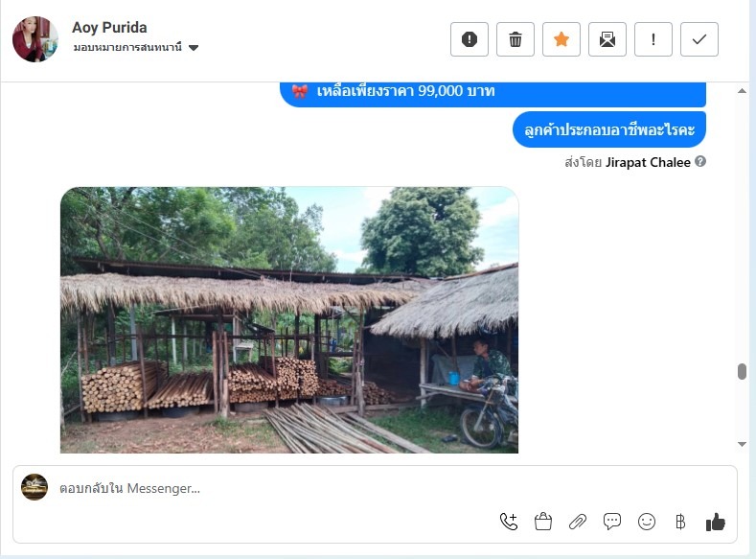Attach a file with paperclip

coord(578,522)
